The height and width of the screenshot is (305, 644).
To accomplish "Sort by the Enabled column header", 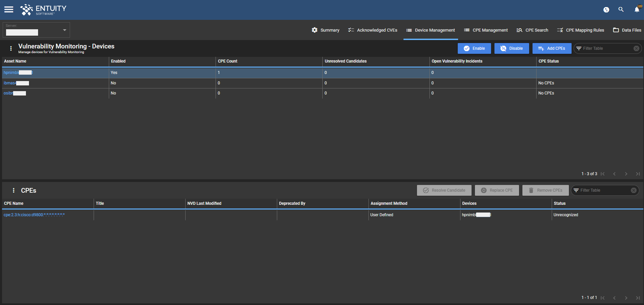I will [118, 61].
